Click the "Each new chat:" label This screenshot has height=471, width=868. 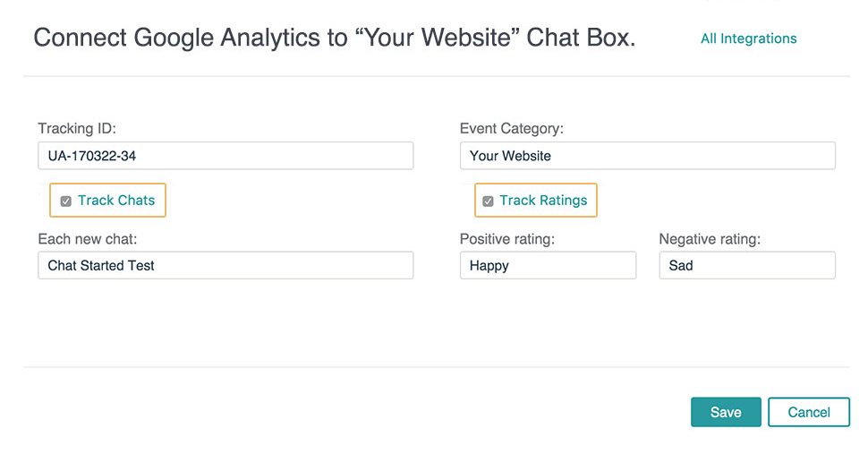tap(87, 239)
